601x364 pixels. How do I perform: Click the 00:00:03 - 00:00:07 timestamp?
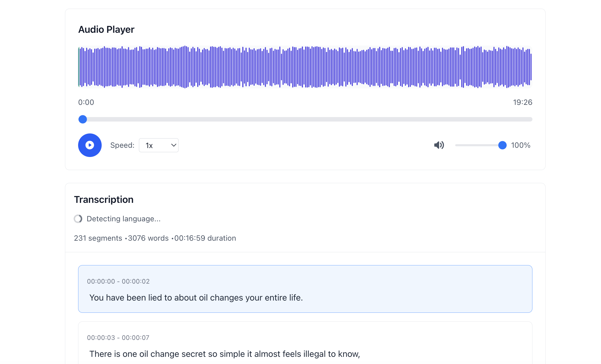click(118, 338)
